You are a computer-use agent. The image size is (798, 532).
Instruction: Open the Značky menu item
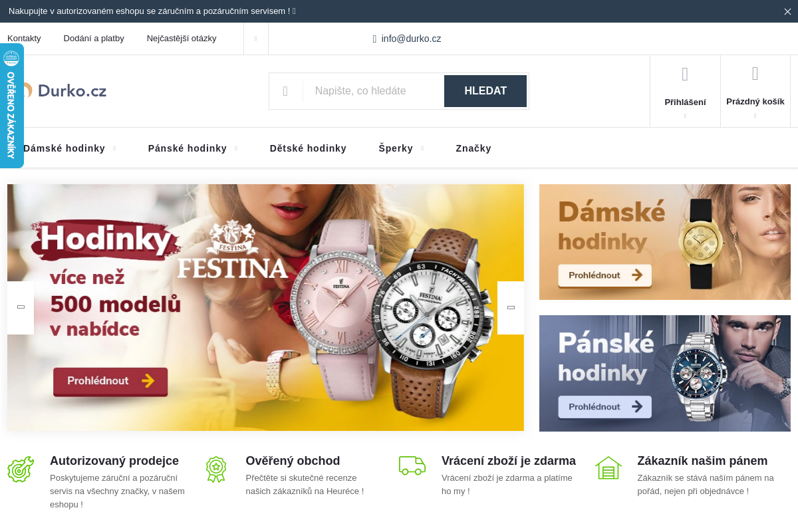(473, 148)
